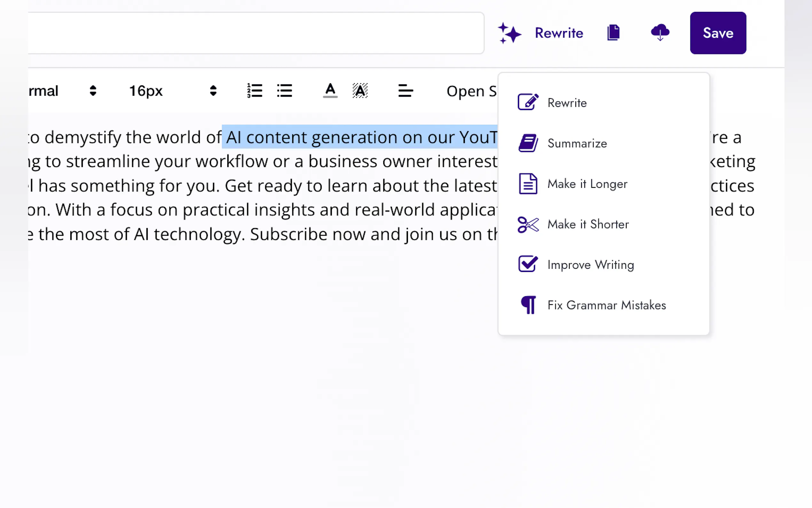
Task: Open the Open Sans font family dropdown
Action: pyautogui.click(x=471, y=91)
